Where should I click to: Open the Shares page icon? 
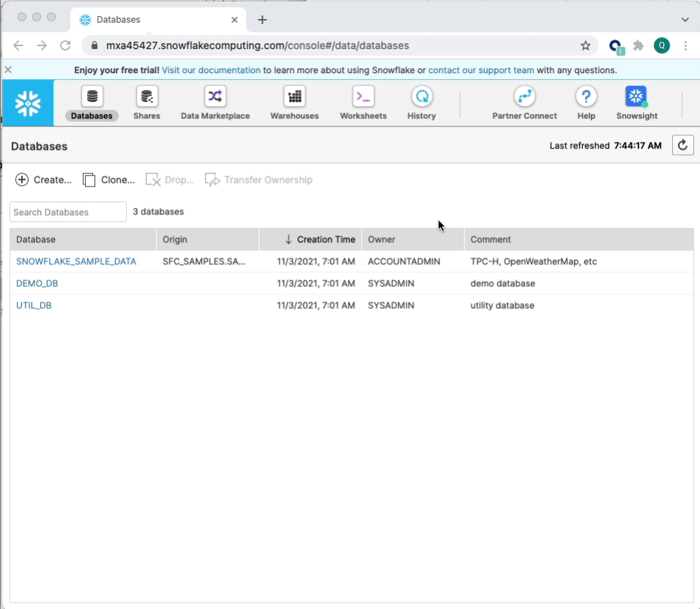[146, 97]
